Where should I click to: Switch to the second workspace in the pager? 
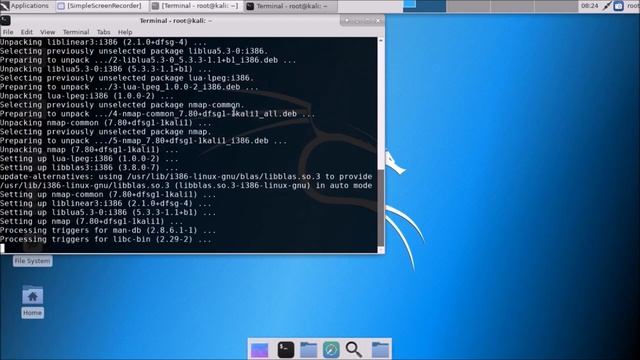tap(468, 6)
